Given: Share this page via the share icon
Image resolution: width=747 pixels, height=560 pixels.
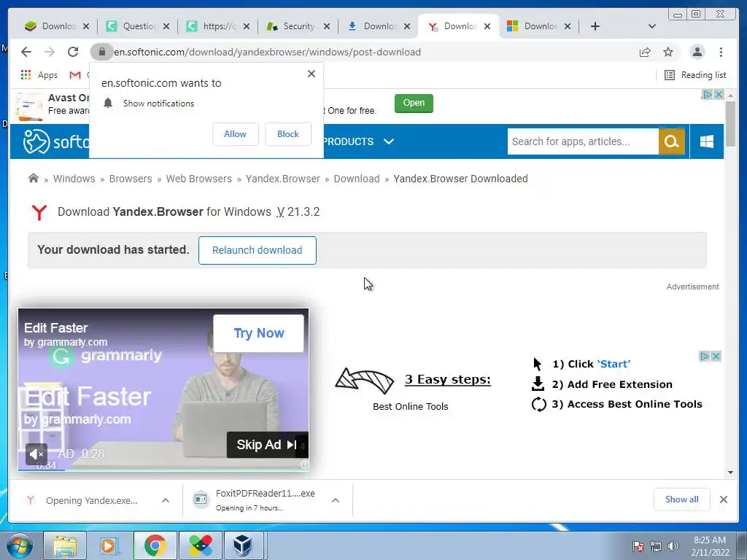Looking at the screenshot, I should (x=645, y=52).
